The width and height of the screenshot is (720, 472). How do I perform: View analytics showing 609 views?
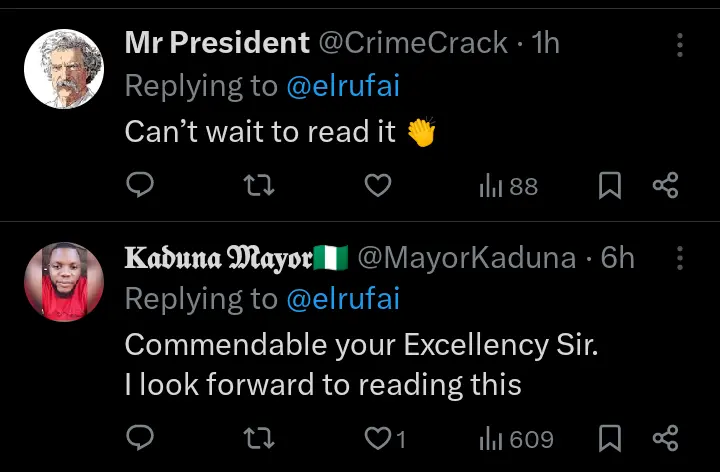(x=516, y=438)
